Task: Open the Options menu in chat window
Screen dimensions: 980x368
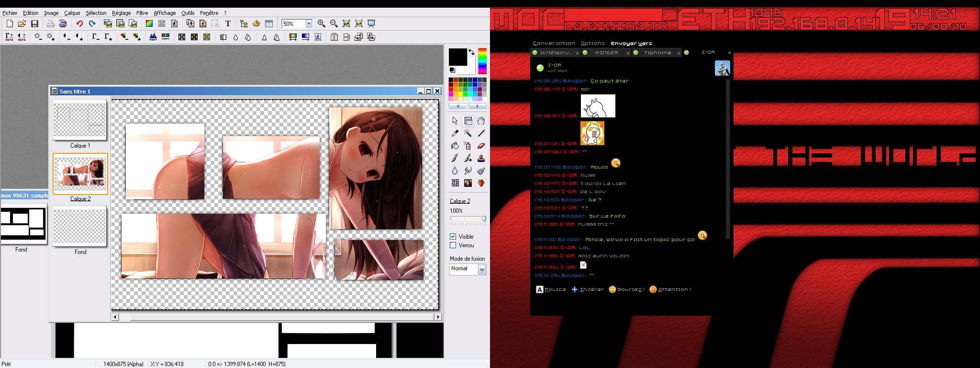Action: pyautogui.click(x=593, y=43)
